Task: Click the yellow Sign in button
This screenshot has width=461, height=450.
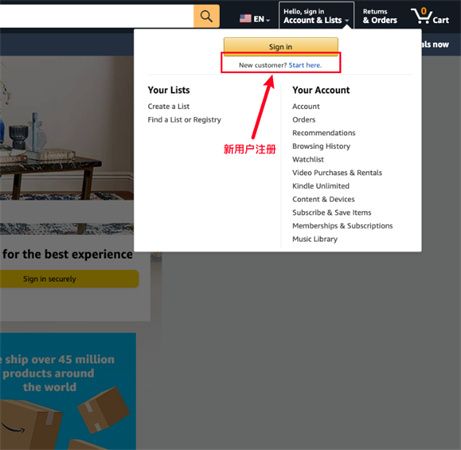Action: pyautogui.click(x=281, y=46)
